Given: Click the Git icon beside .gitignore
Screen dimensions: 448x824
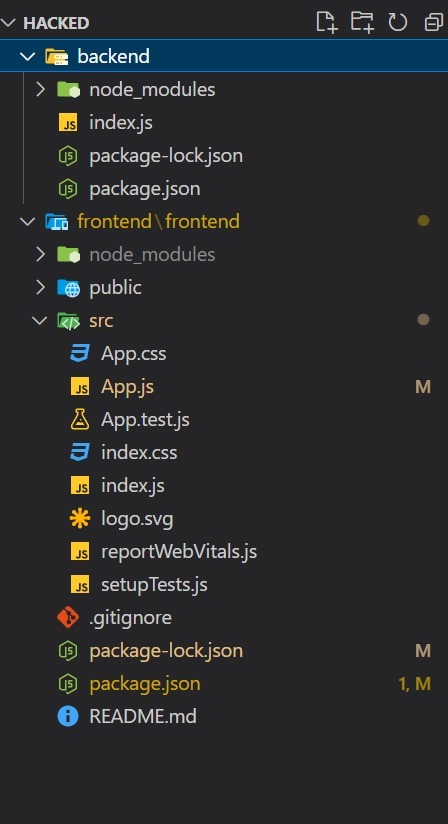Looking at the screenshot, I should click(x=68, y=617).
